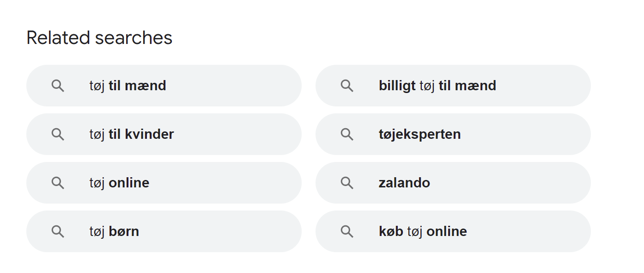
Task: Click the bold word 'kvinder' in the suggestion
Action: (x=149, y=134)
